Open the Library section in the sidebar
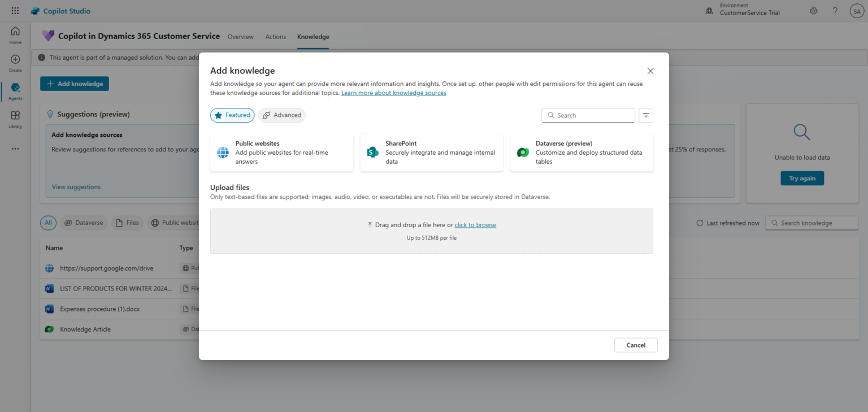 coord(15,119)
